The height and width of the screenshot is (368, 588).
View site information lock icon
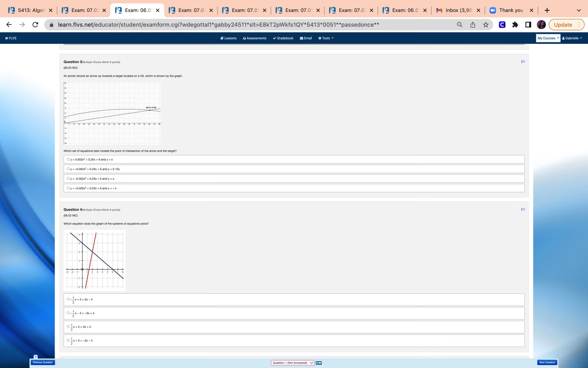coord(51,25)
